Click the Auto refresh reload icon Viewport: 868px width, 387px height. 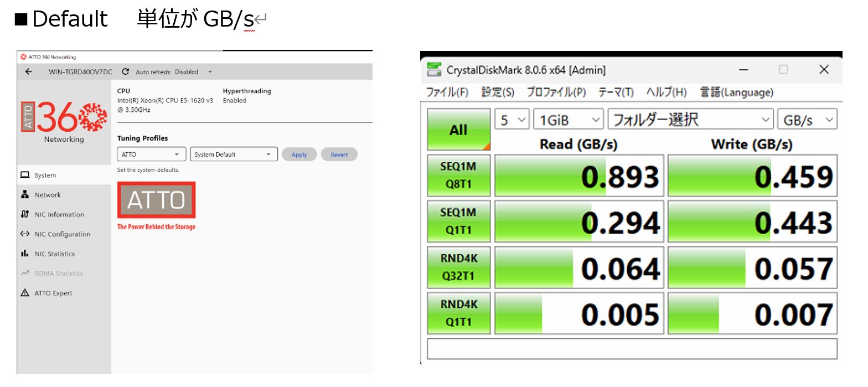click(x=126, y=72)
